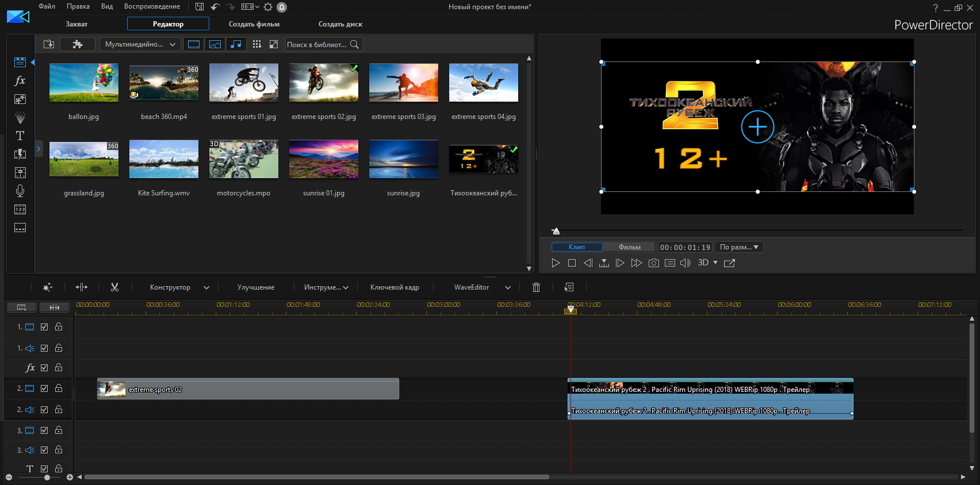Open the Effects (fx) room
The height and width of the screenshot is (485, 980).
20,80
